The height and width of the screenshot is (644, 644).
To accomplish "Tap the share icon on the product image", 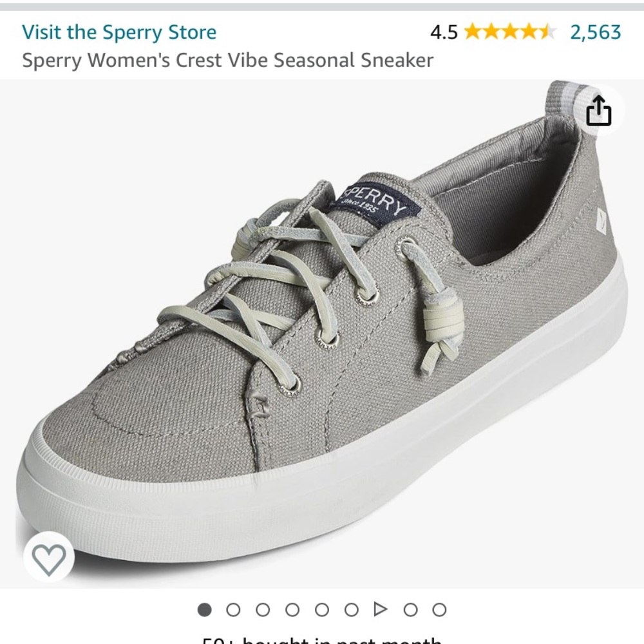I will [x=599, y=111].
